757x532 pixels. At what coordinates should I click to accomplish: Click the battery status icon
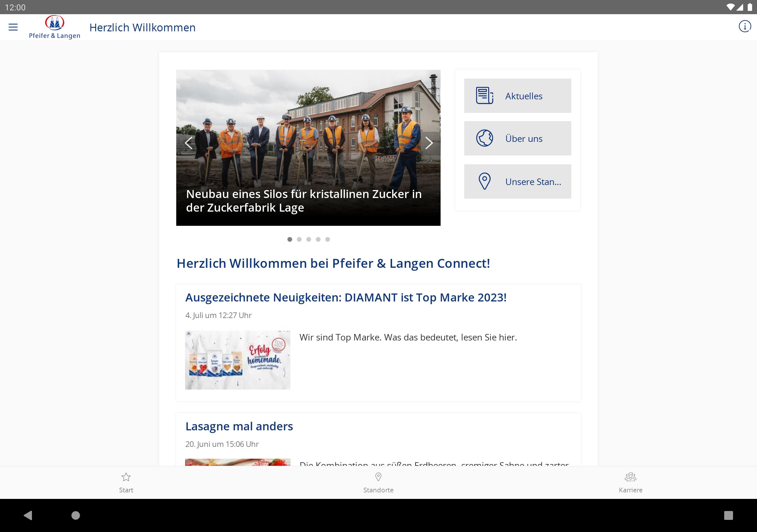750,7
